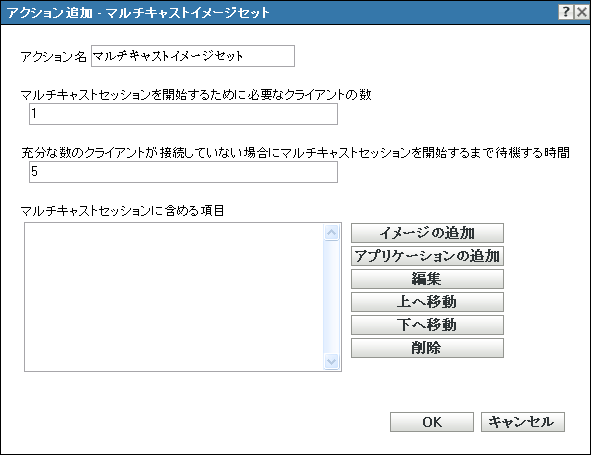Click 上へ移動 to move item up
591x455 pixels.
[427, 302]
